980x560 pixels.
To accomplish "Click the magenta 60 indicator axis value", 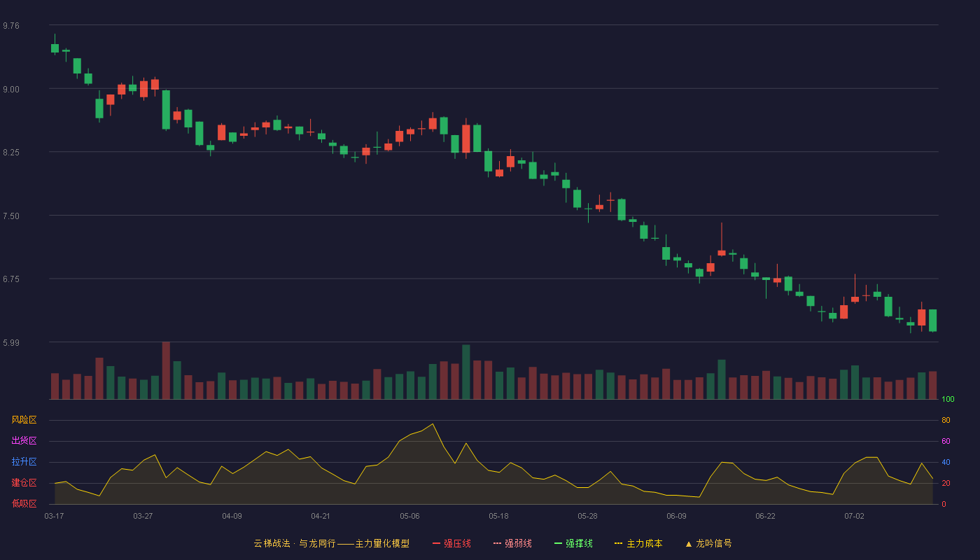I will 946,441.
